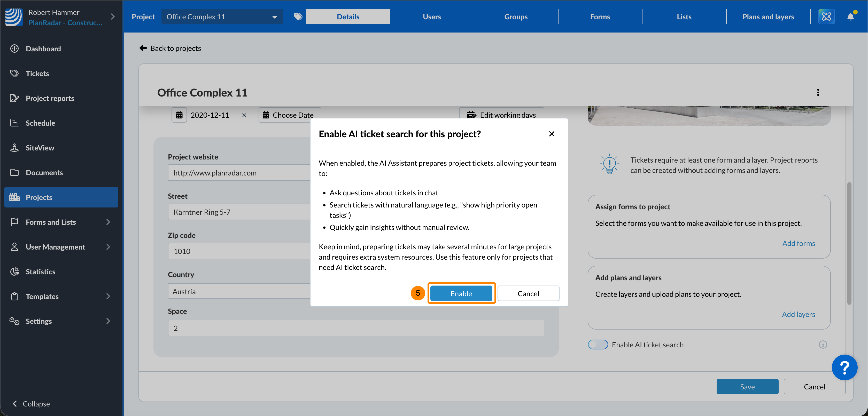Open the three-dot project options menu
Screen dimensions: 868x416
818,93
